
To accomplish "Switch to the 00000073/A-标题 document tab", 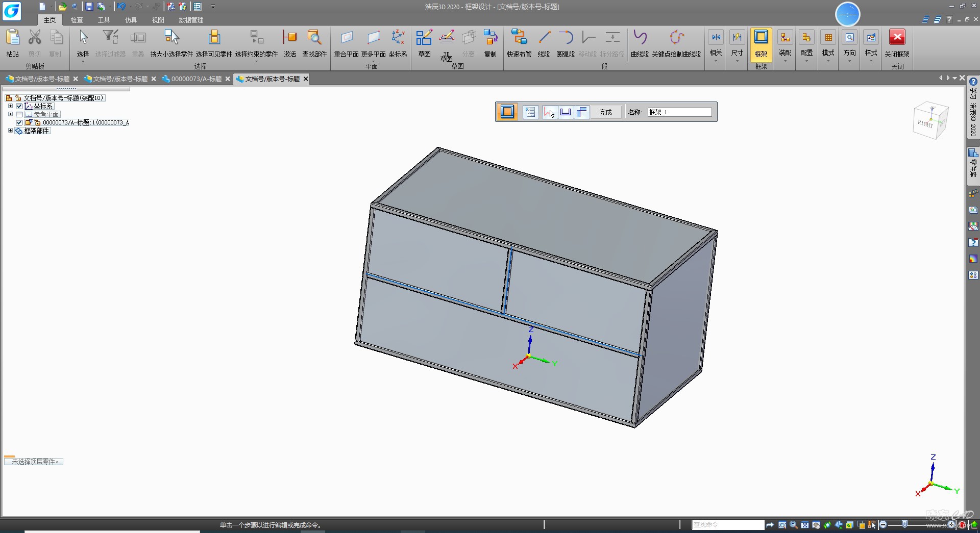I will (196, 79).
